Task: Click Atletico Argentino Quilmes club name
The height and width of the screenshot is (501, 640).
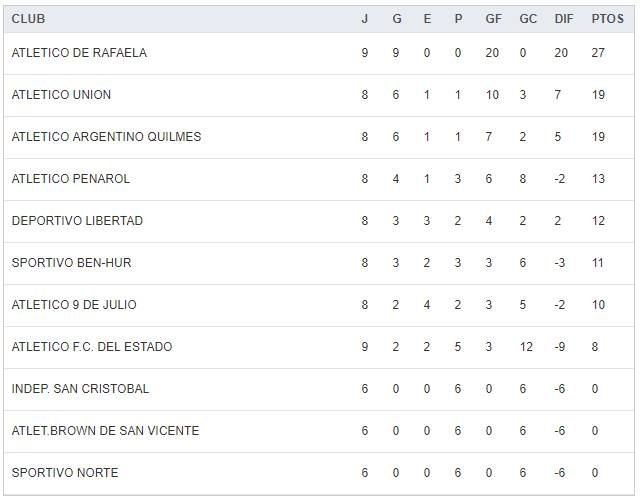Action: point(106,137)
